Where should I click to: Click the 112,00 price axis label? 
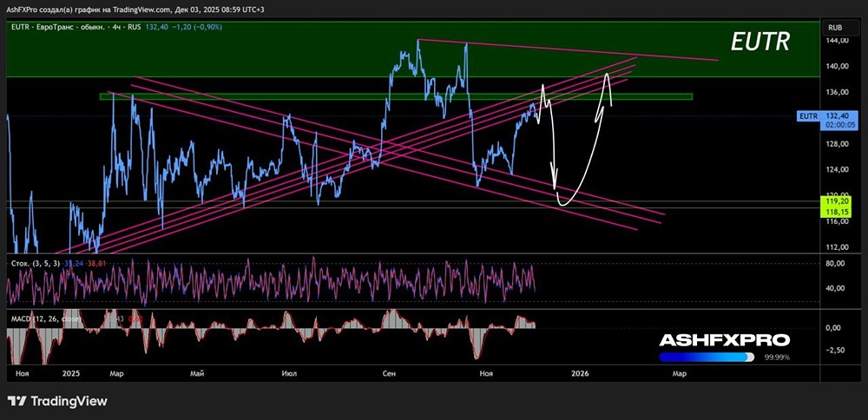[x=837, y=246]
